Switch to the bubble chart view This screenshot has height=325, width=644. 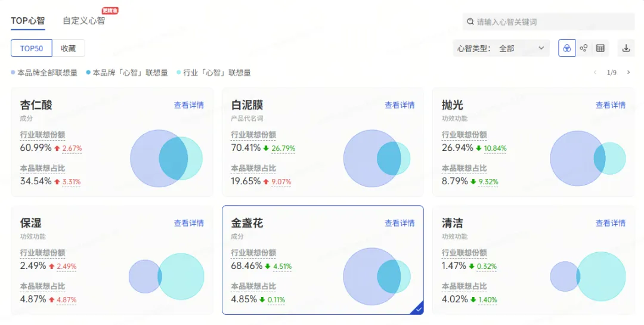coord(584,48)
